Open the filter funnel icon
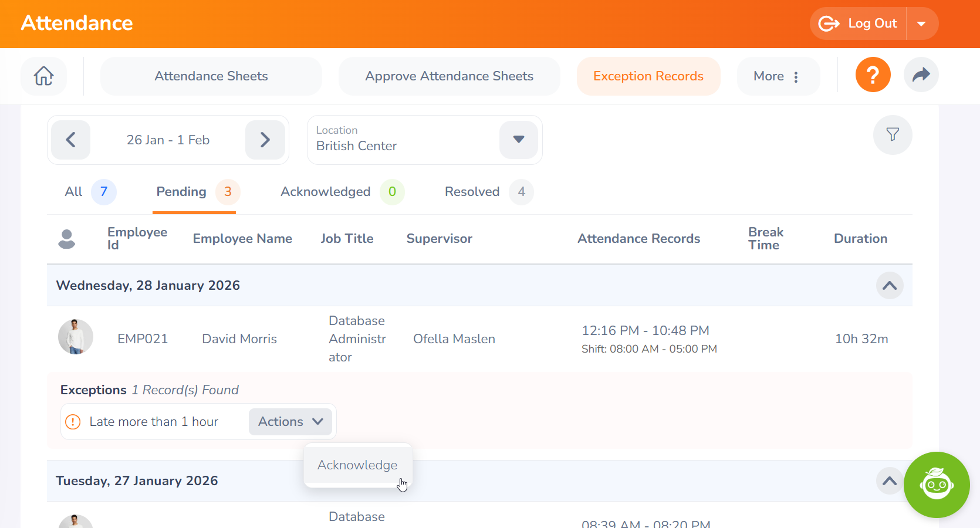The image size is (980, 528). pos(892,135)
